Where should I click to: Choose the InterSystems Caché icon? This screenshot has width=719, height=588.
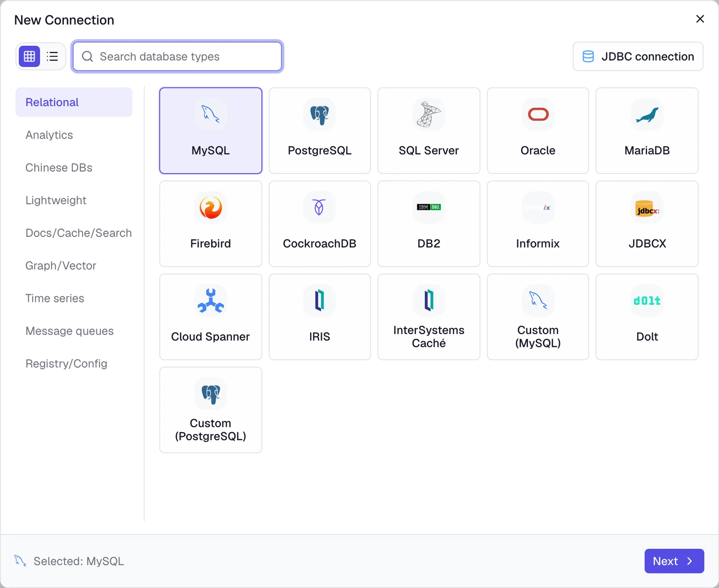pos(429,301)
